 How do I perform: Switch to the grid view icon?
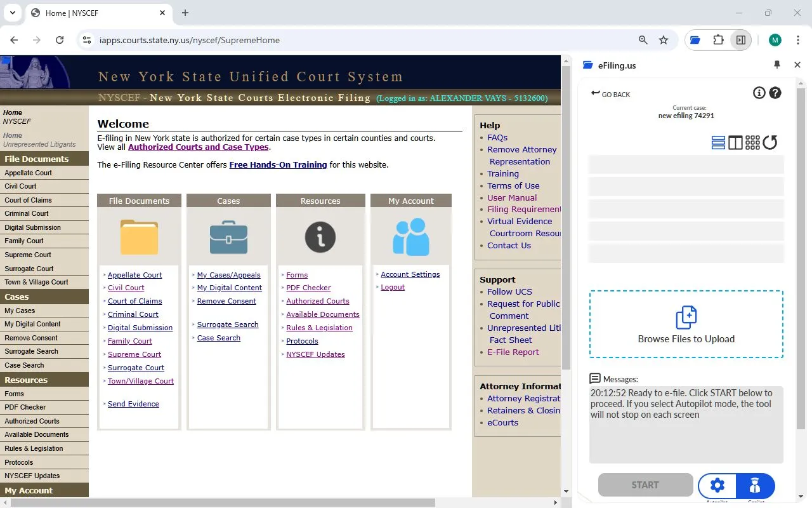[752, 142]
